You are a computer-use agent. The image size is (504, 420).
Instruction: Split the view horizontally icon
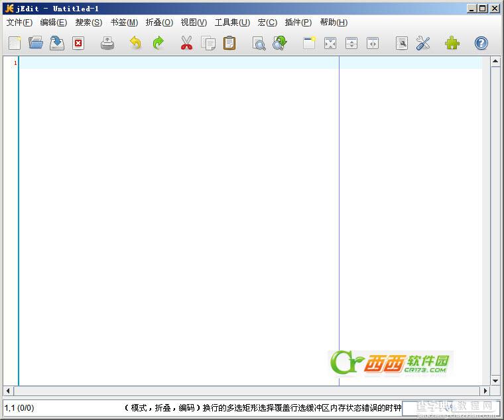(351, 43)
